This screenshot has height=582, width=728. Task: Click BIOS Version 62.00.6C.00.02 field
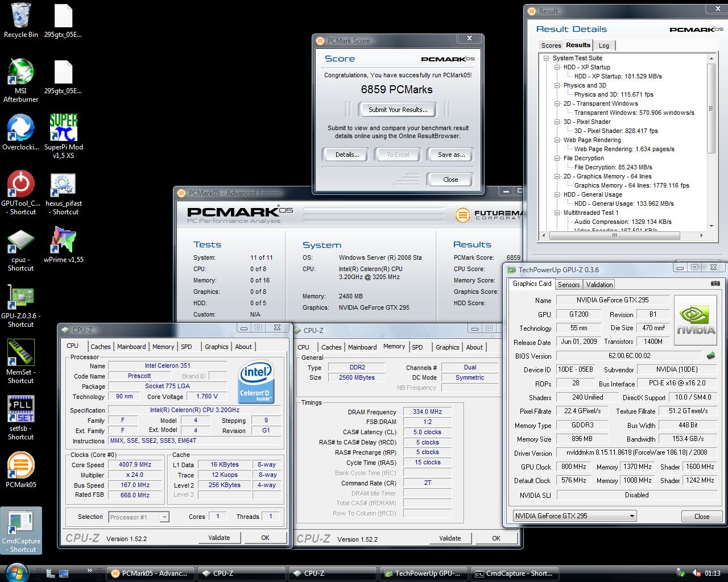pyautogui.click(x=629, y=356)
